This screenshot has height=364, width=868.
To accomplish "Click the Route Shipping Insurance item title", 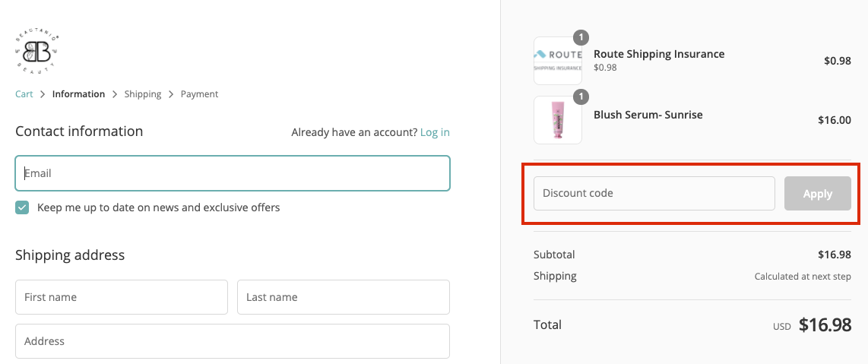I will (658, 54).
